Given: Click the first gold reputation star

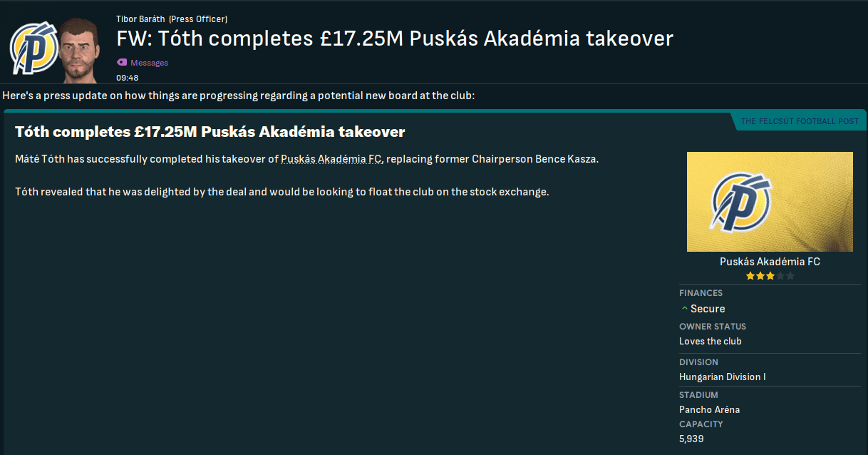Looking at the screenshot, I should tap(750, 276).
